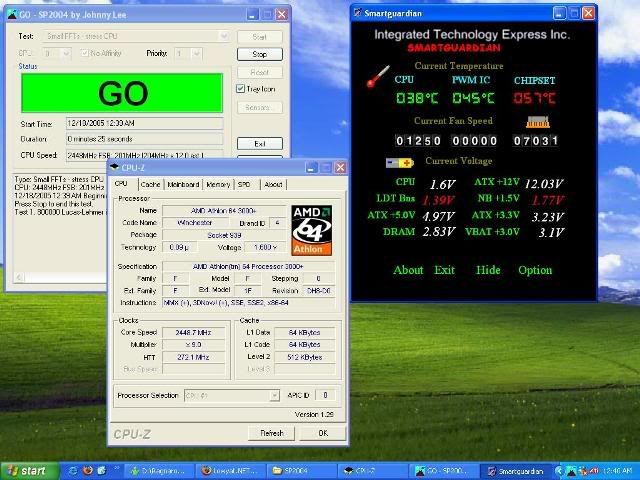Click Option in Smartguardian
Screen dimensions: 640x480
(535, 270)
